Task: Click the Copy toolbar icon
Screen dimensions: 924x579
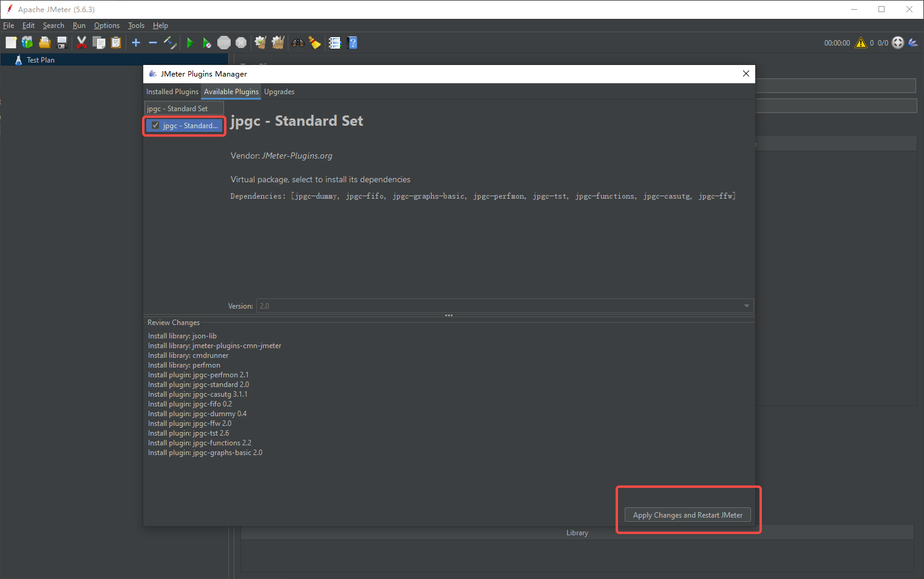Action: 99,43
